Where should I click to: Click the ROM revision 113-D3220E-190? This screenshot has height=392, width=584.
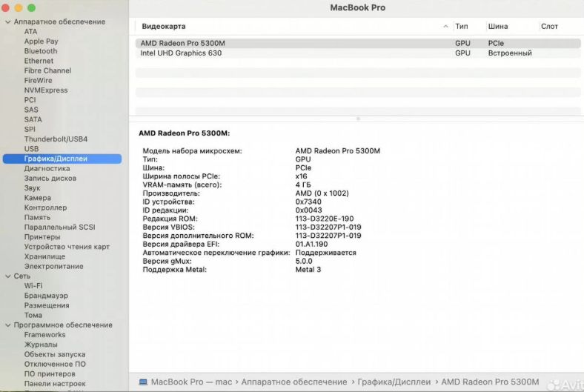[x=325, y=219]
